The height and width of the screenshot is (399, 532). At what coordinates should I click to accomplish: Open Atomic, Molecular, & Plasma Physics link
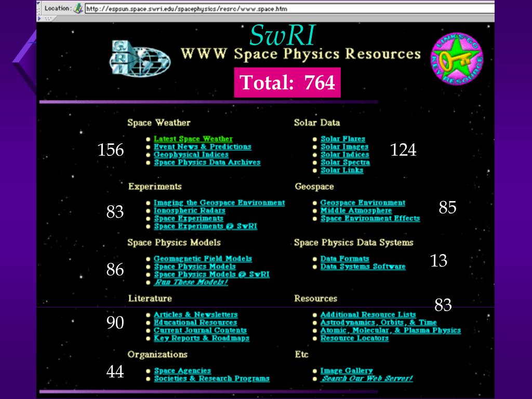coord(391,330)
